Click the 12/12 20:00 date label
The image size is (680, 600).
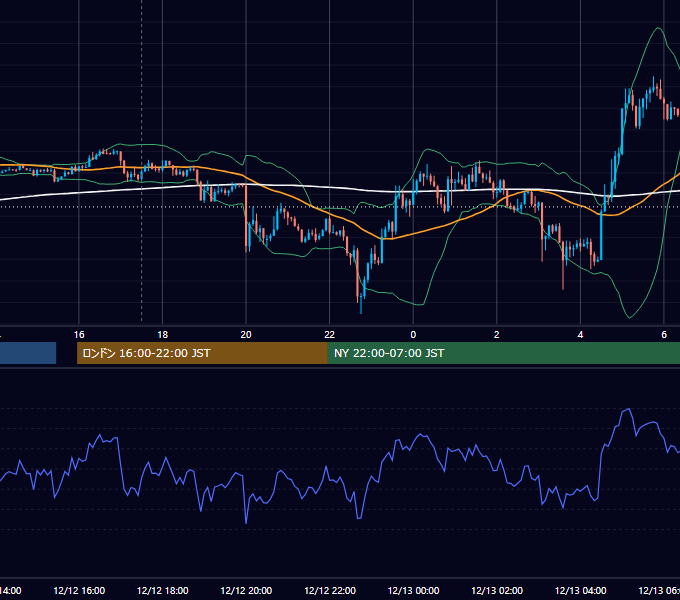[246, 590]
